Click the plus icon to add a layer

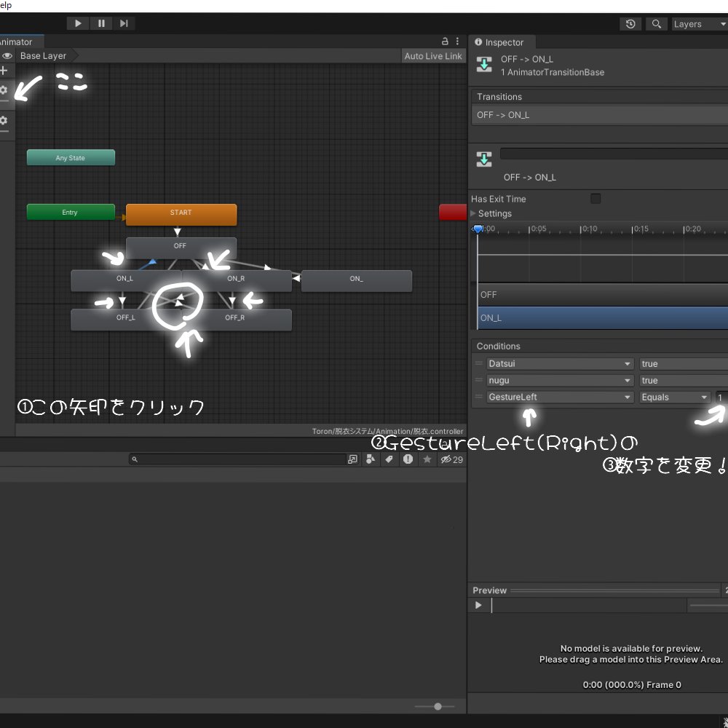coord(4,71)
